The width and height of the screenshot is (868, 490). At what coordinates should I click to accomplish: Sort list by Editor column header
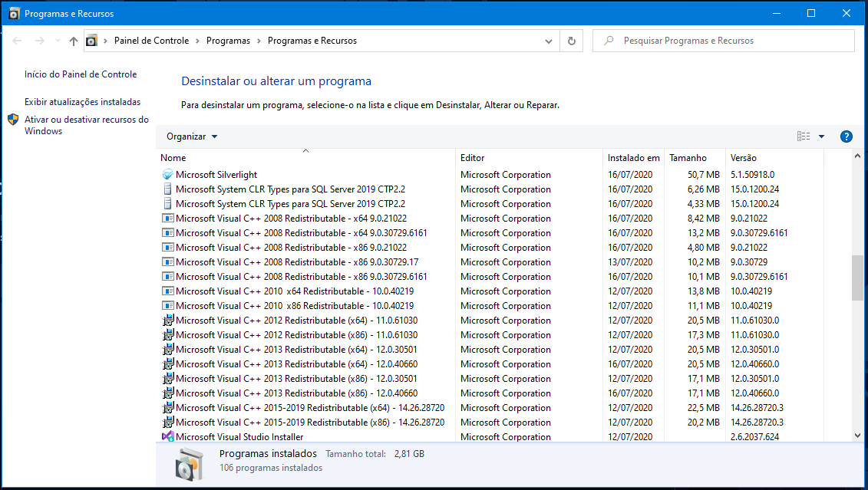tap(529, 158)
